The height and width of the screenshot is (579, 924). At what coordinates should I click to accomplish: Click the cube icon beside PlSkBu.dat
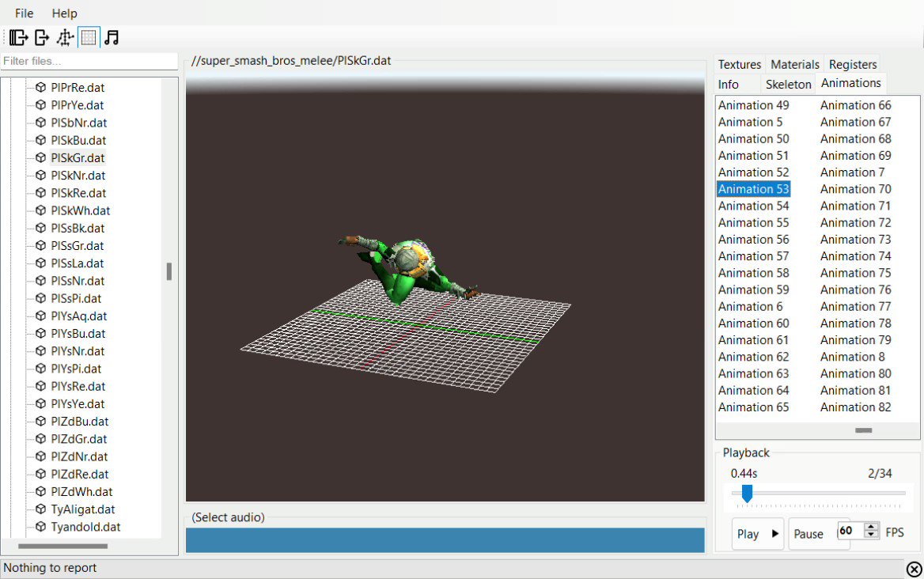(40, 140)
